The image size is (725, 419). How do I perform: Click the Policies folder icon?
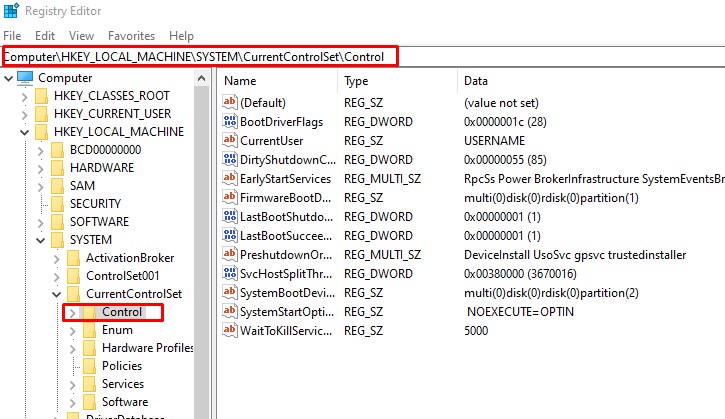coord(89,366)
